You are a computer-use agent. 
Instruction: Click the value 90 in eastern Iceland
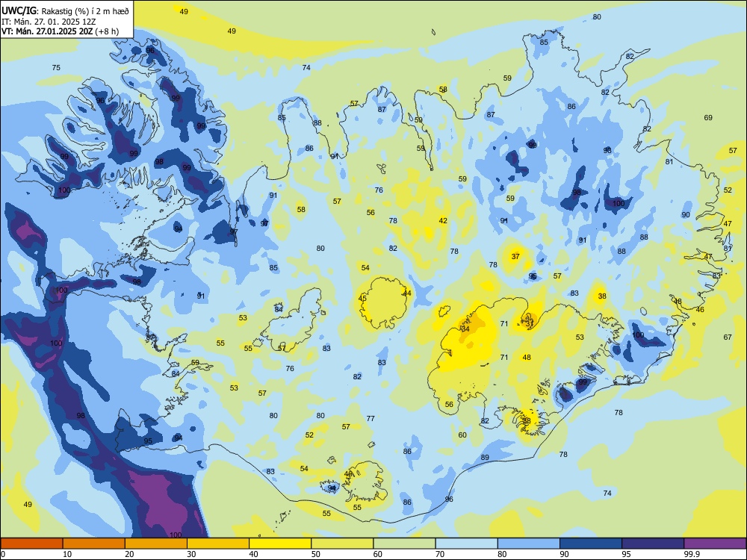(686, 215)
